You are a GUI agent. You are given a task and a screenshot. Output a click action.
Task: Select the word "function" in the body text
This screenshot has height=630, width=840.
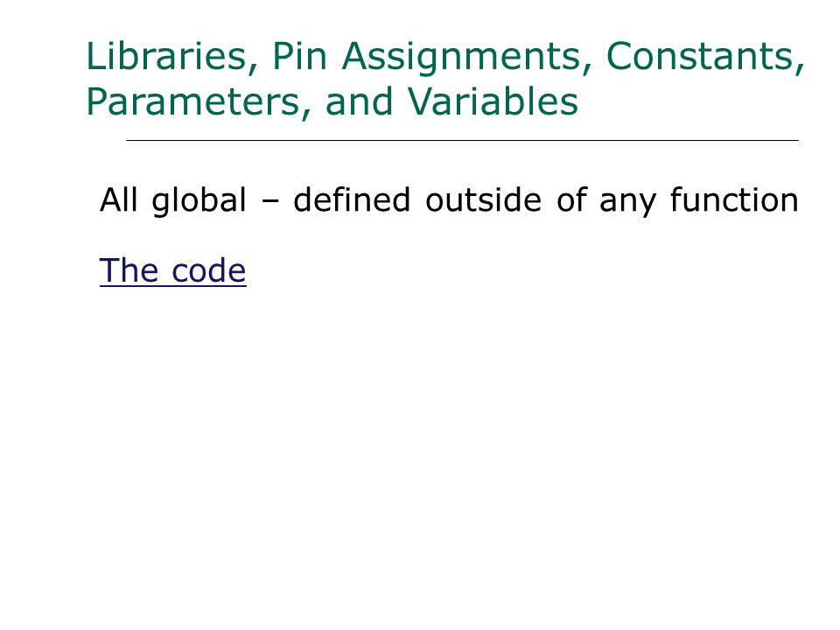(x=734, y=199)
